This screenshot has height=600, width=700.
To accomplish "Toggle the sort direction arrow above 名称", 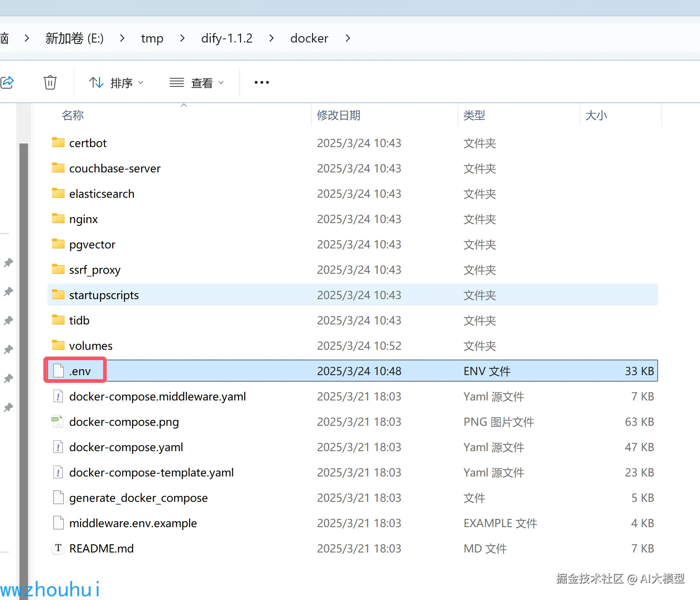I will (184, 104).
